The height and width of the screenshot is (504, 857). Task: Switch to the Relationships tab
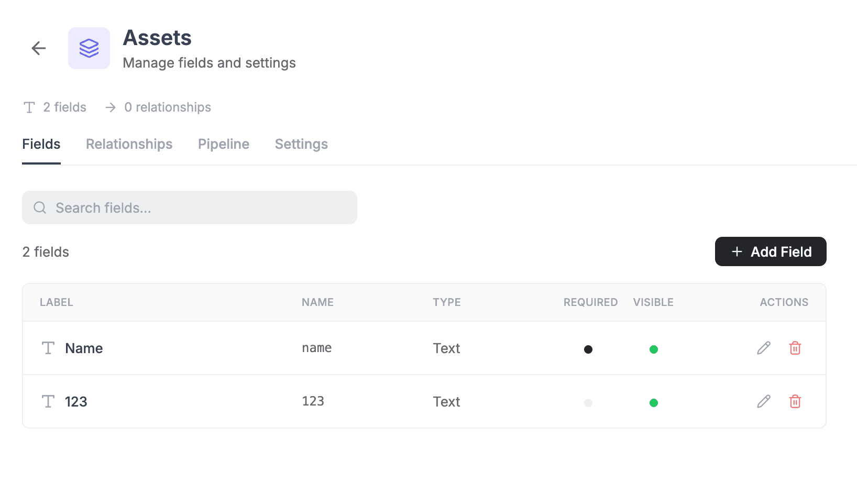coord(129,144)
